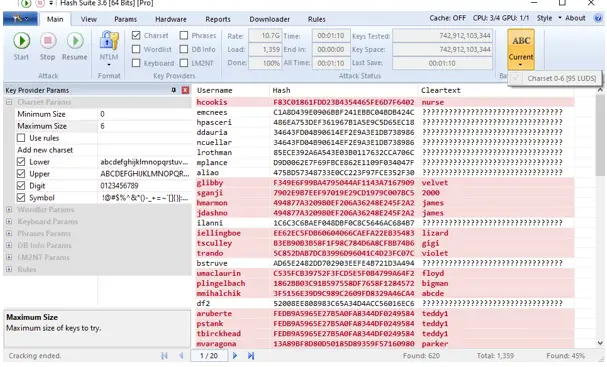Start the attack with the Start button

pos(21,46)
